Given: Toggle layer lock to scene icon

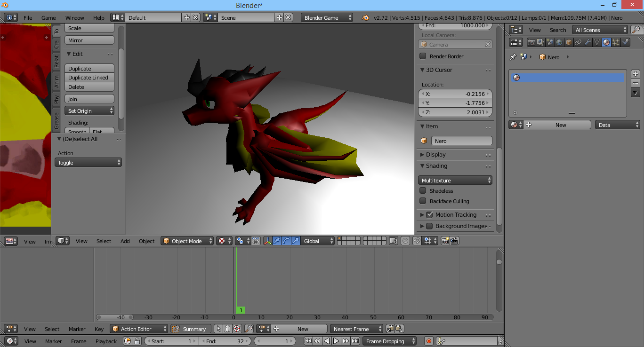Looking at the screenshot, I should tap(394, 241).
